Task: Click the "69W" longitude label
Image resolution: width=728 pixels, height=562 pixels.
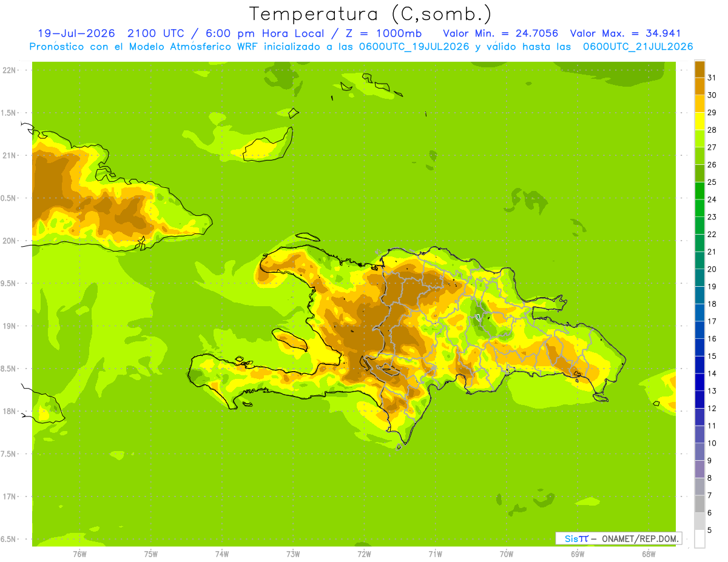Action: [578, 554]
